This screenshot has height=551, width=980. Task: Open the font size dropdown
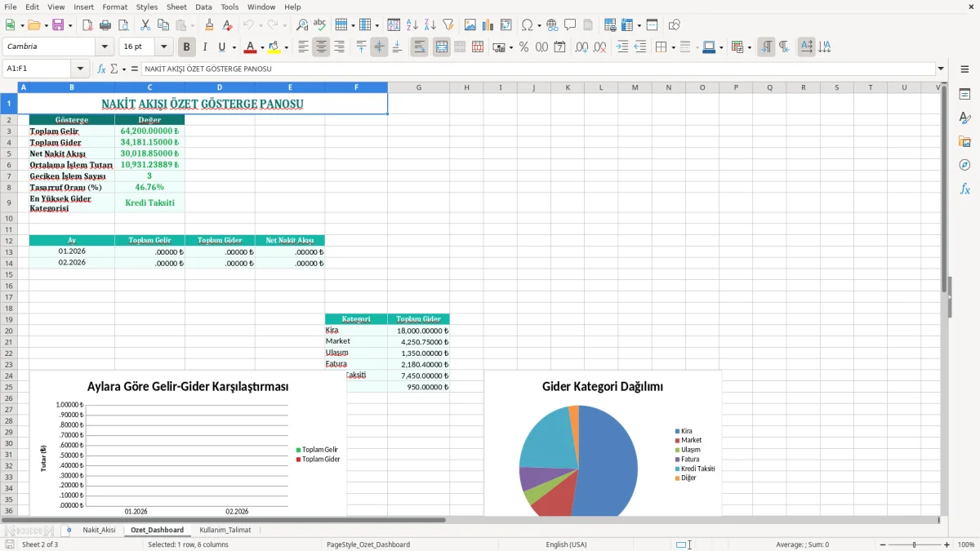click(x=163, y=47)
